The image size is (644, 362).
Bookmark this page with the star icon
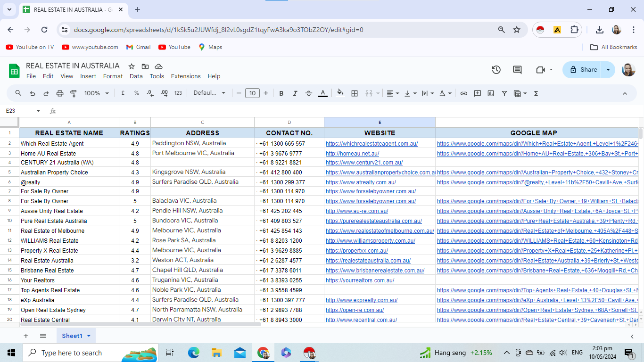point(517,30)
